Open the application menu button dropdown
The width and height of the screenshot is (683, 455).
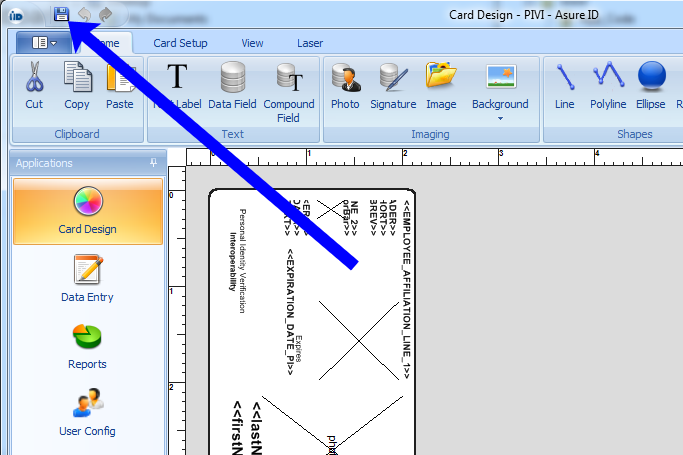tap(43, 43)
